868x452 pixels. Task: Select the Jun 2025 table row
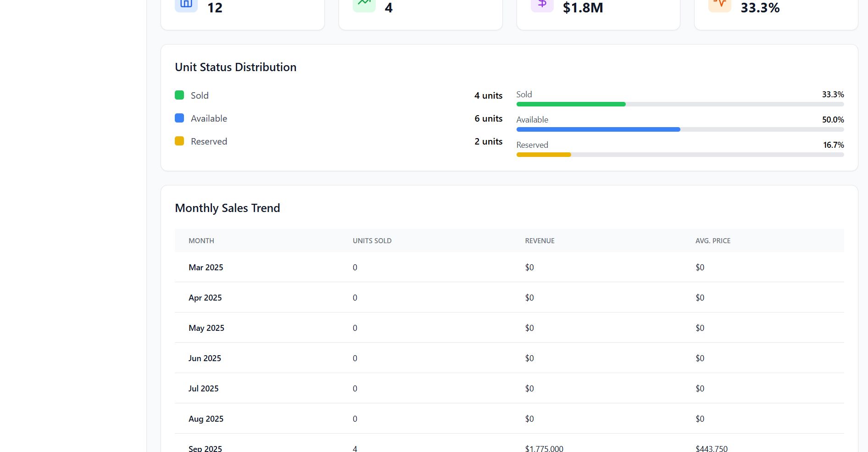tap(509, 358)
